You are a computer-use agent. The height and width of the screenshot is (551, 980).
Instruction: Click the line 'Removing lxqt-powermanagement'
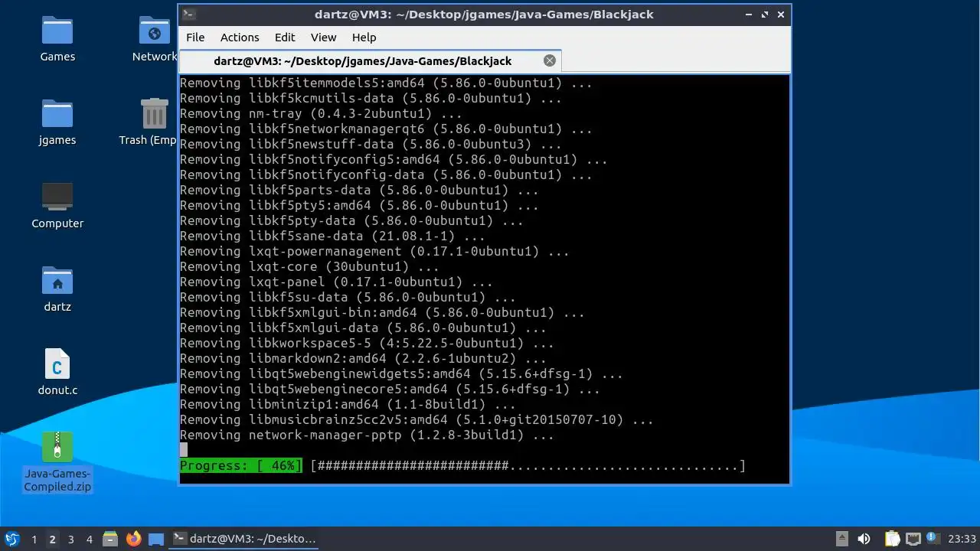(x=374, y=251)
